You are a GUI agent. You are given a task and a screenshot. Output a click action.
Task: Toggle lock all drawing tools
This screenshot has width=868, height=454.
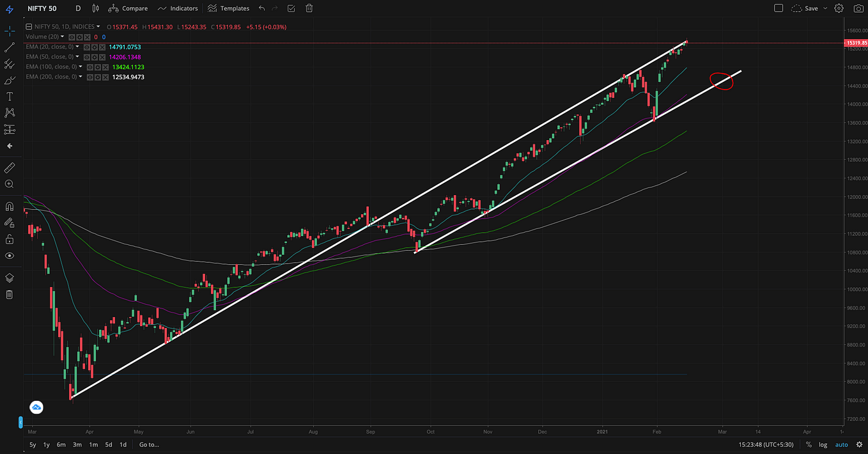(x=10, y=239)
